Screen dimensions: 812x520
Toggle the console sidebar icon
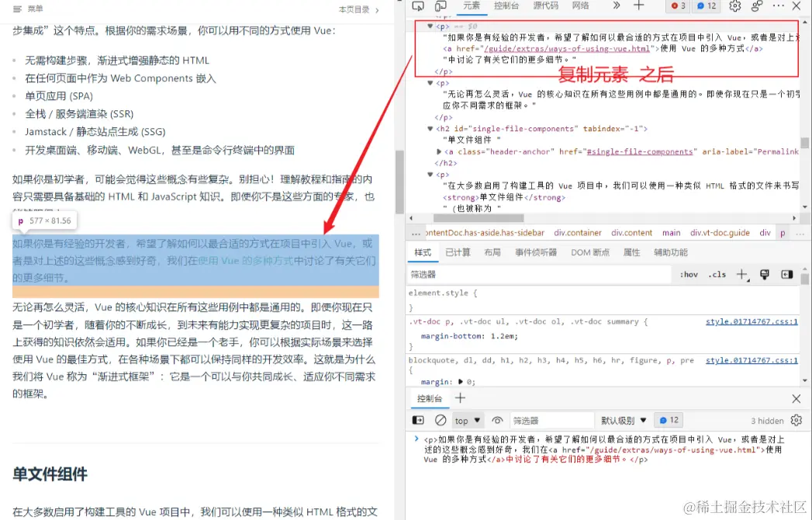[x=418, y=421]
